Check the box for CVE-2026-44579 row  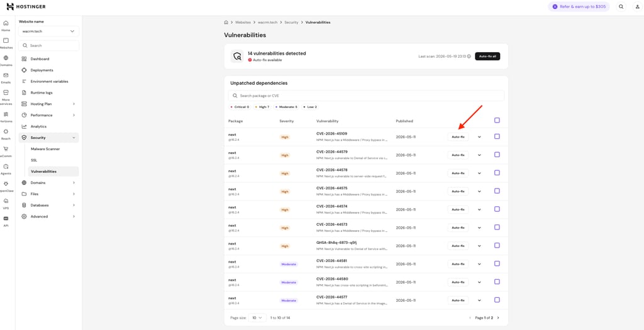click(497, 155)
